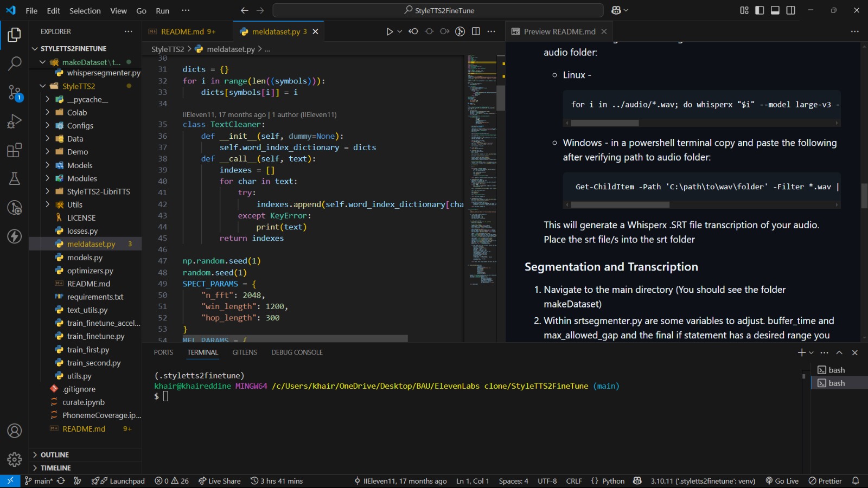Click the Split Editor Right icon
Viewport: 868px width, 488px height.
pos(476,31)
